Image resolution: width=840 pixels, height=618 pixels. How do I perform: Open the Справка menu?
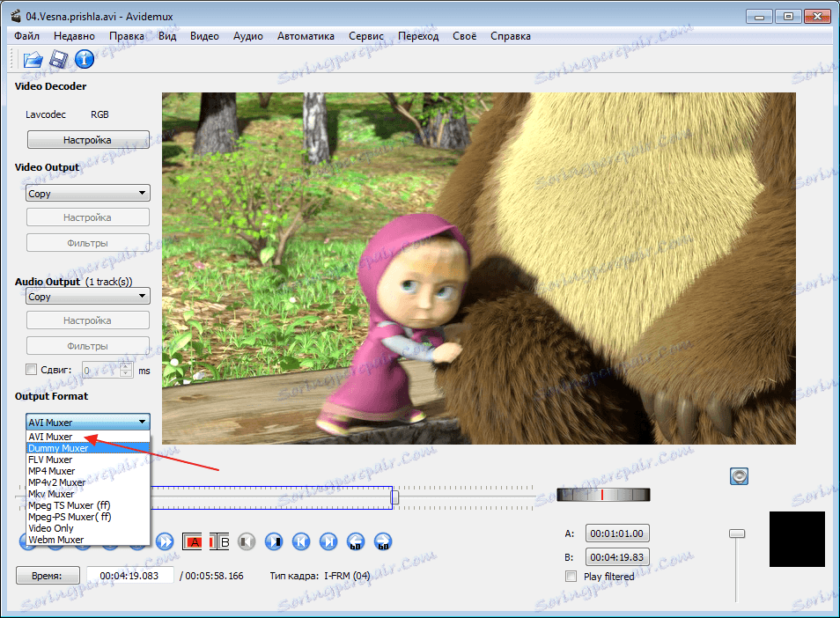511,36
